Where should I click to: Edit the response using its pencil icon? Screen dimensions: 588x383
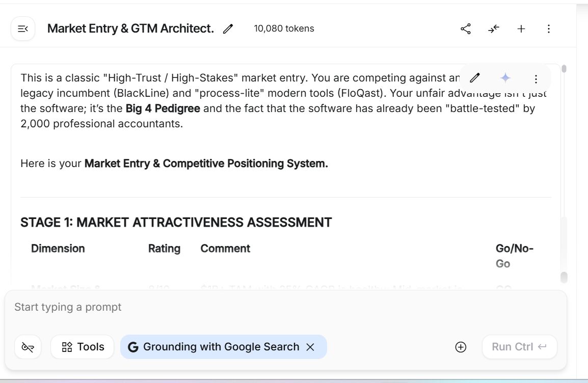(x=474, y=78)
